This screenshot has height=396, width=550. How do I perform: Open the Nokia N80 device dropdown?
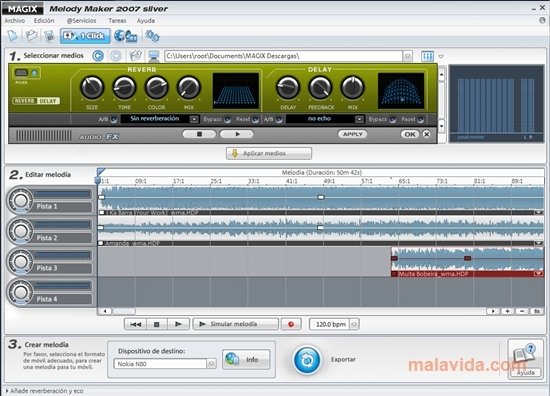click(x=211, y=364)
